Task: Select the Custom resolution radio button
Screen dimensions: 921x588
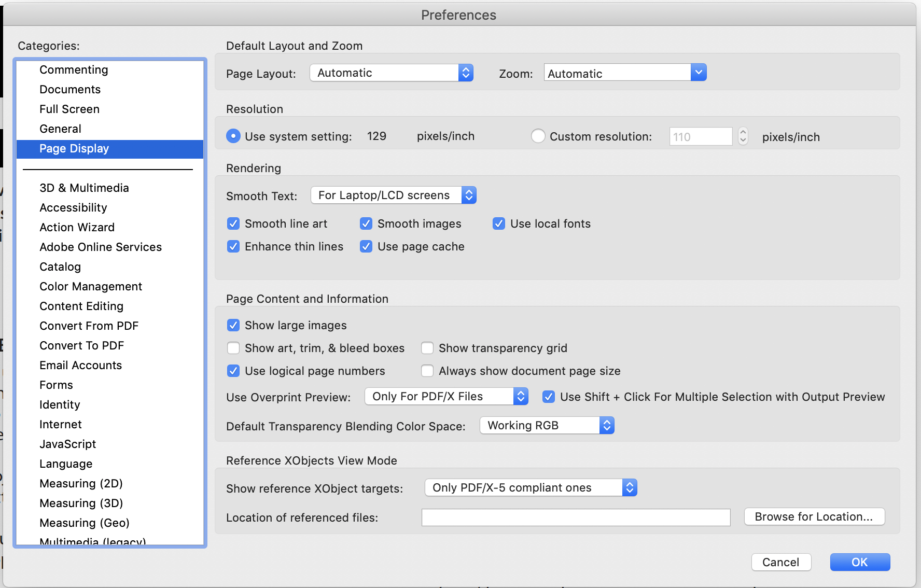Action: pos(538,136)
